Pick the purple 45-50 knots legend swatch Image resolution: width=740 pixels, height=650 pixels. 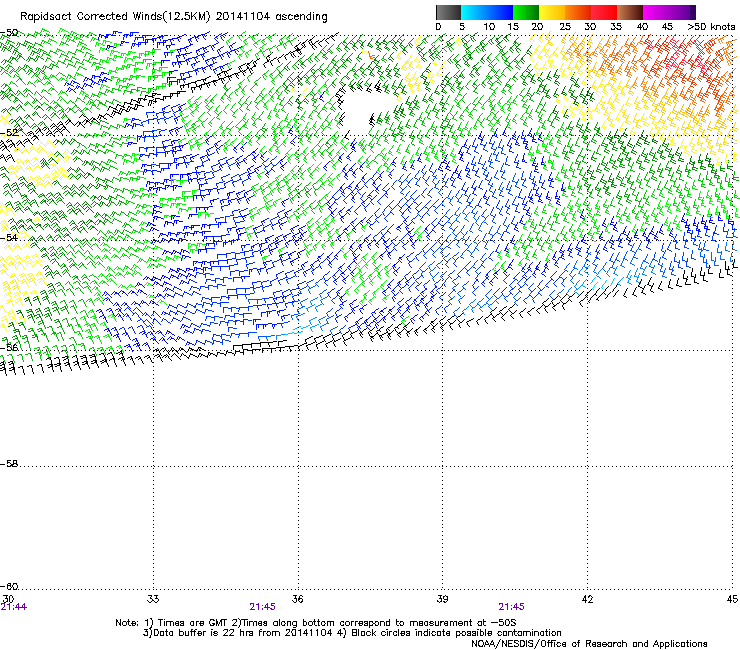(x=682, y=12)
